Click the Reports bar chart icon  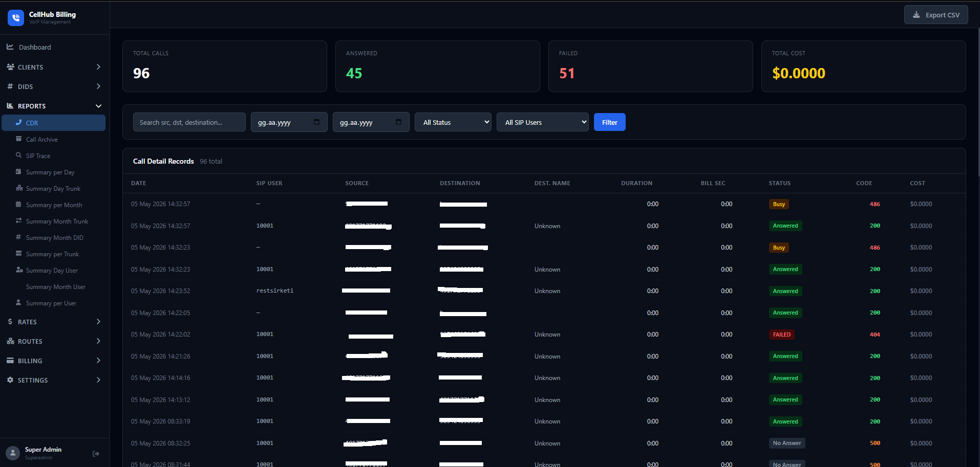coord(10,106)
